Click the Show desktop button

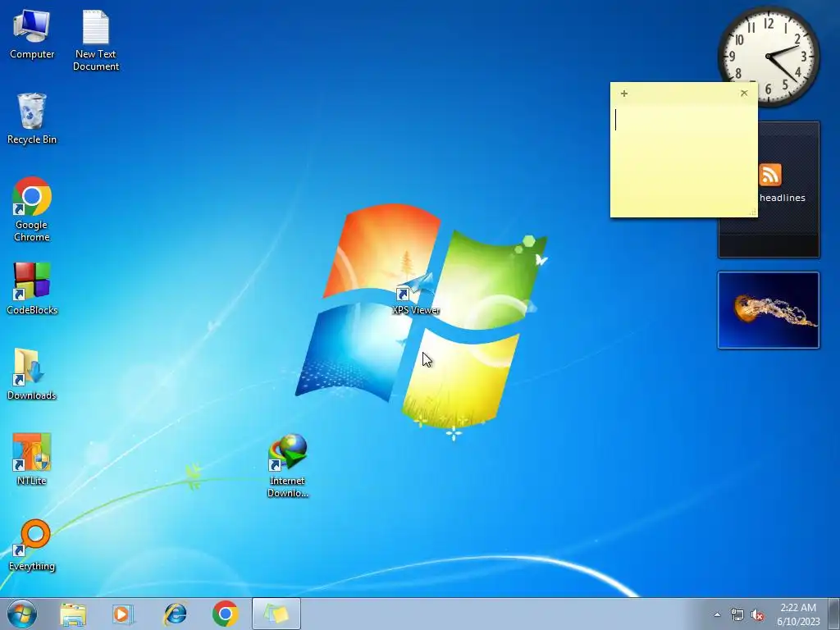(834, 614)
